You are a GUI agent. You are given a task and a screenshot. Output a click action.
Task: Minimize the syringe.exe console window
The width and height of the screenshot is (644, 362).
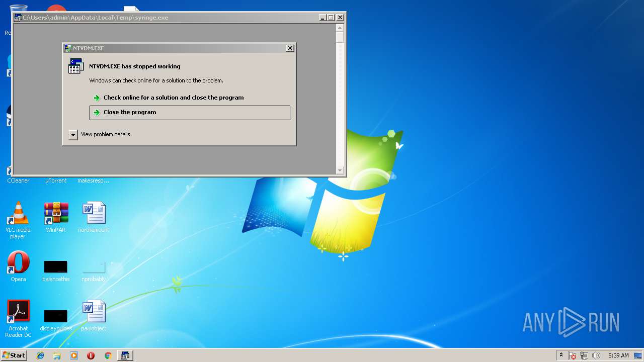pyautogui.click(x=323, y=18)
